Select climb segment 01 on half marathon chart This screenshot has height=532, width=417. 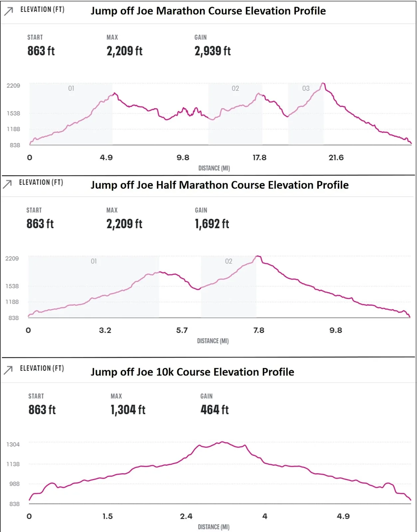[94, 287]
